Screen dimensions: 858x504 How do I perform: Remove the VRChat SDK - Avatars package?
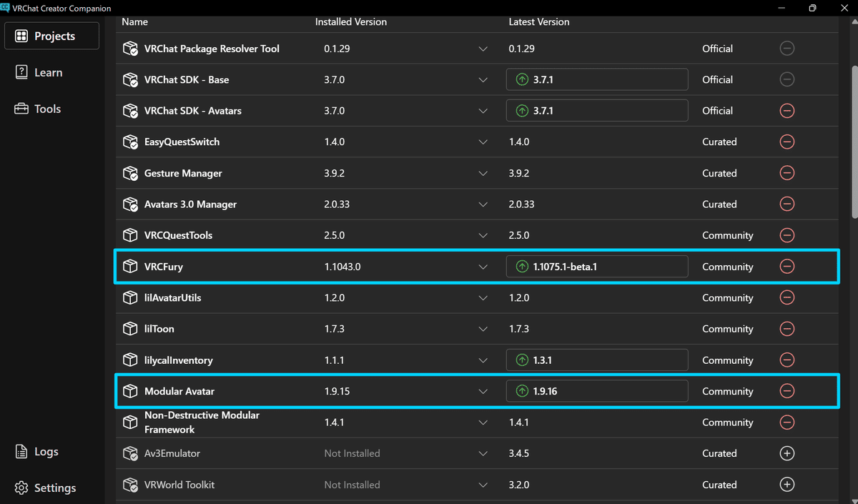pyautogui.click(x=786, y=111)
